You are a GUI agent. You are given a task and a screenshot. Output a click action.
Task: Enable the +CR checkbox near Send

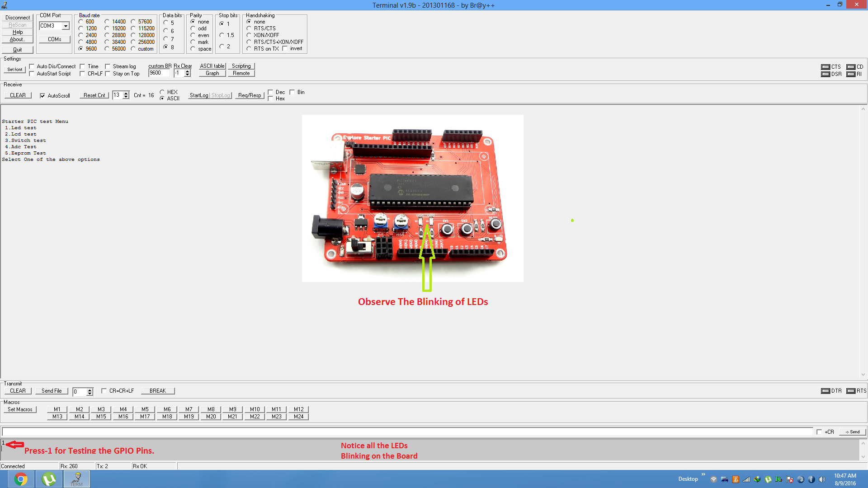click(x=819, y=432)
